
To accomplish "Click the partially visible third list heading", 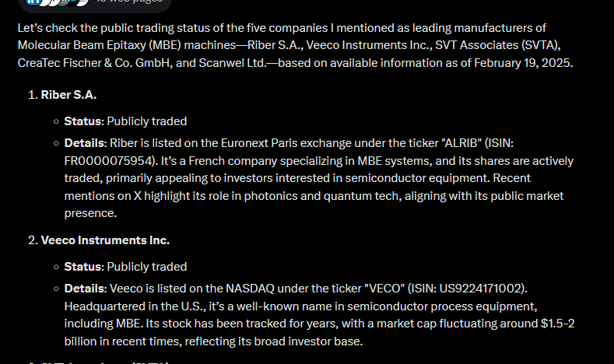I will point(99,362).
